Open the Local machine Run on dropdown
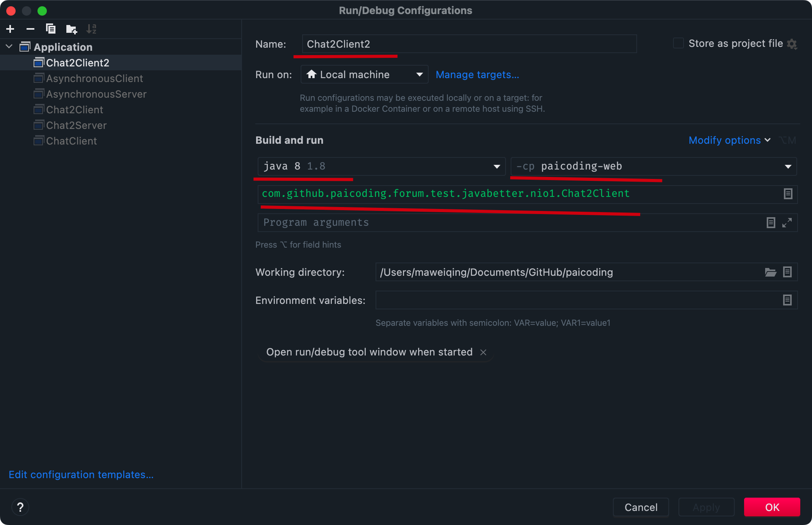Viewport: 812px width, 525px height. [x=419, y=75]
